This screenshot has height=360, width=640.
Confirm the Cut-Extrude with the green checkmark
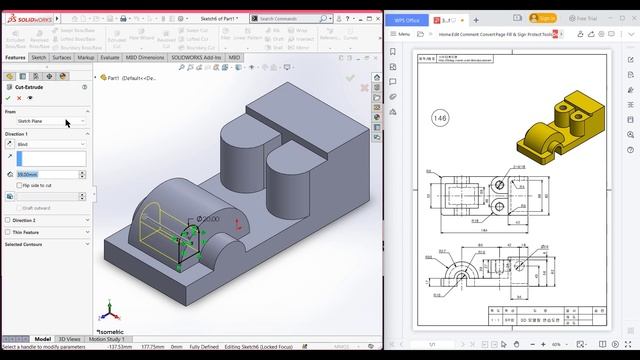[x=8, y=98]
